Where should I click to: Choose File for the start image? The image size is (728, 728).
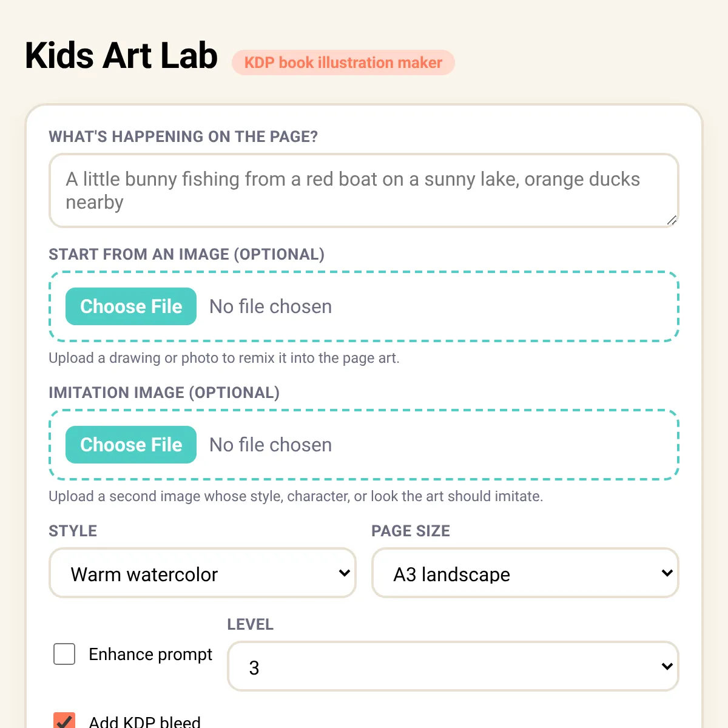tap(131, 306)
